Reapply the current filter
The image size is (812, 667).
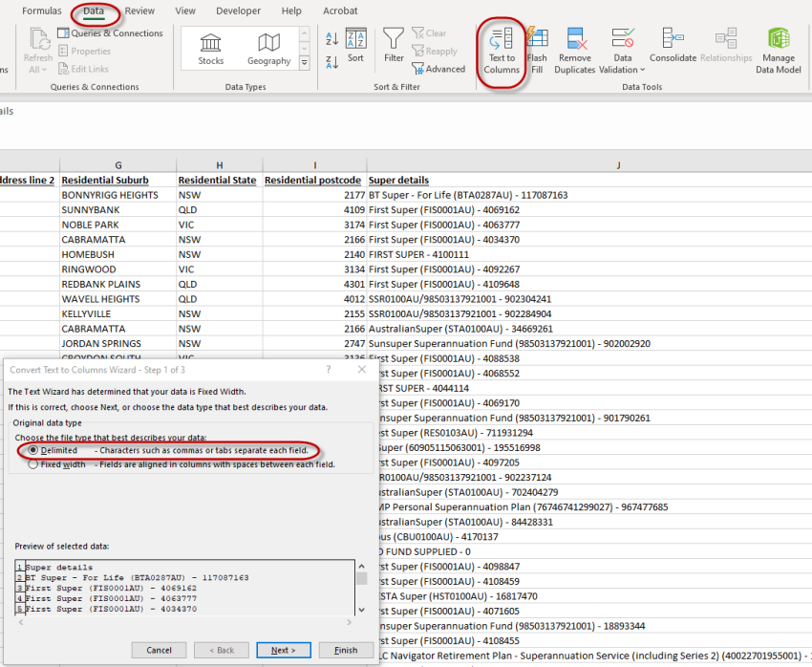coord(435,51)
